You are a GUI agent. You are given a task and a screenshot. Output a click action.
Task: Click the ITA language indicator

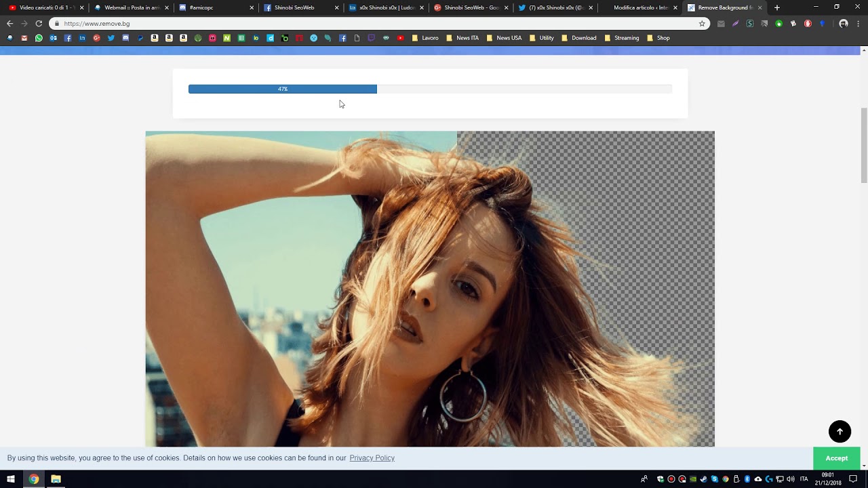[x=804, y=479]
